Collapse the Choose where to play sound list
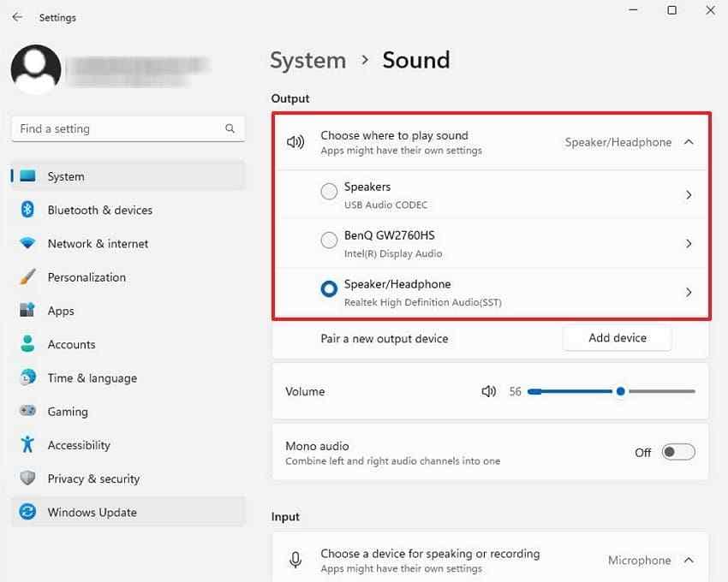 689,142
